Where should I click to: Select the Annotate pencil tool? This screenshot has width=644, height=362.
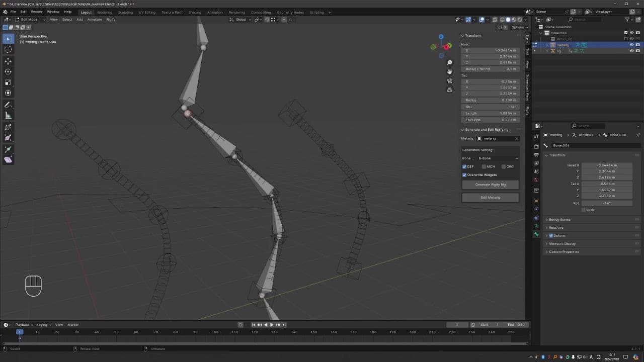coord(8,105)
